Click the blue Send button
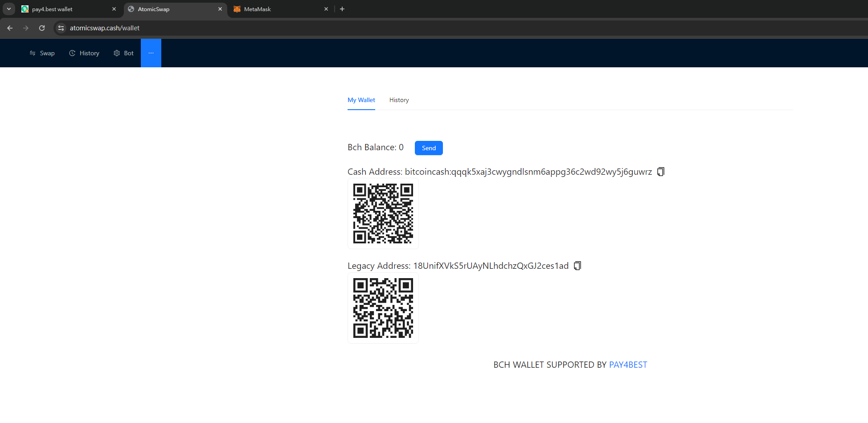The image size is (868, 423). click(x=429, y=148)
